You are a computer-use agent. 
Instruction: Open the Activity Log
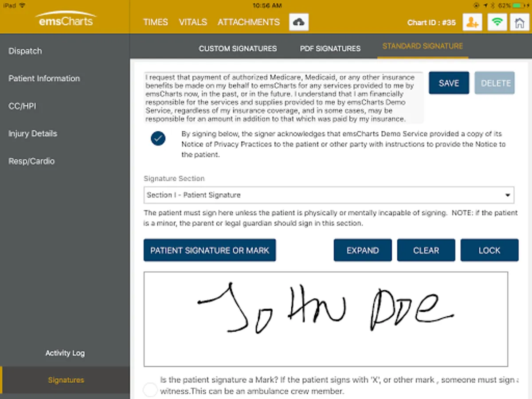65,353
